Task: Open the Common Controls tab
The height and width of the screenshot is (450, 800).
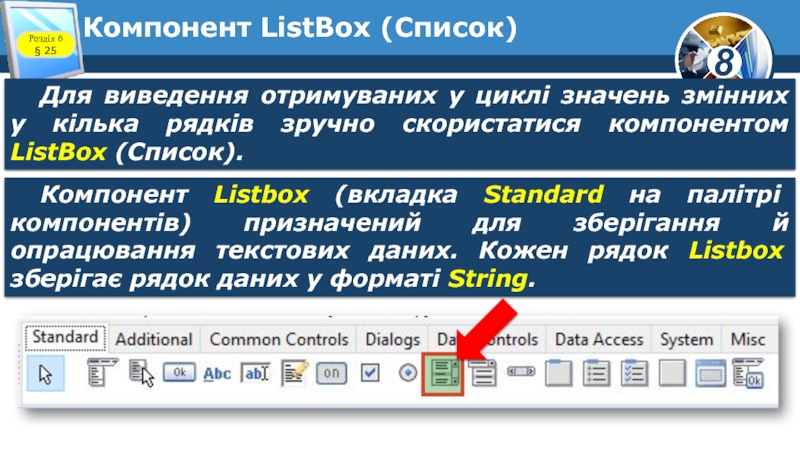Action: click(279, 339)
